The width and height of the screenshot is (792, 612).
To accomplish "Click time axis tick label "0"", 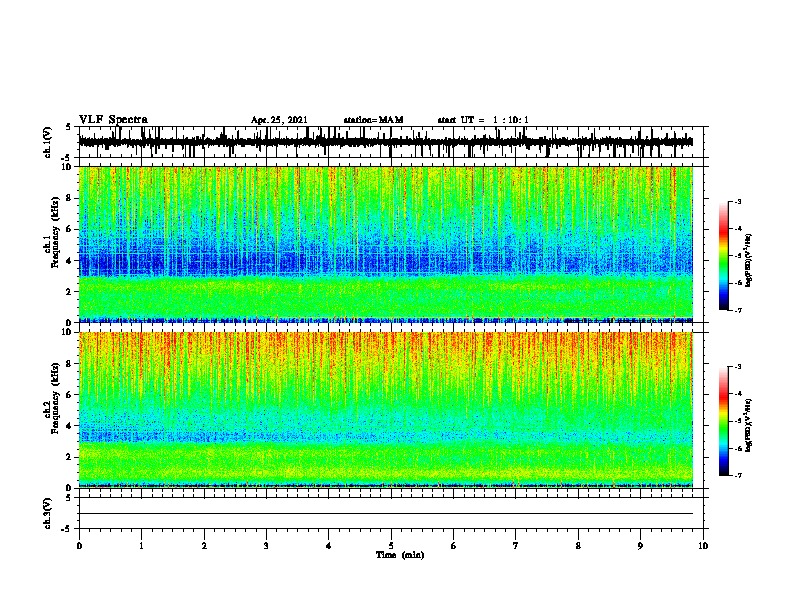I will [x=79, y=546].
